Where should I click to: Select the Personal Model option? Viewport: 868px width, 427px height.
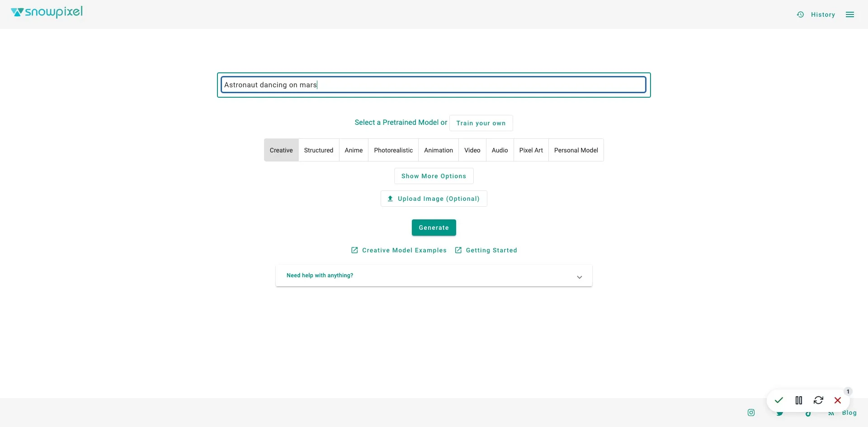coord(576,150)
